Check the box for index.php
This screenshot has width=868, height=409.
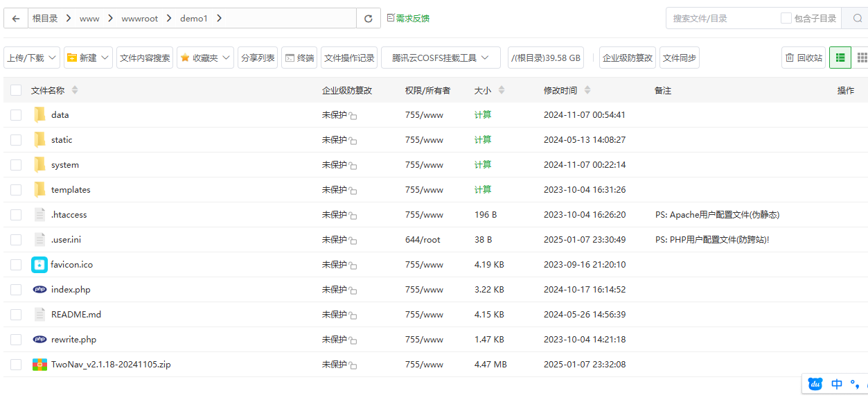point(16,290)
